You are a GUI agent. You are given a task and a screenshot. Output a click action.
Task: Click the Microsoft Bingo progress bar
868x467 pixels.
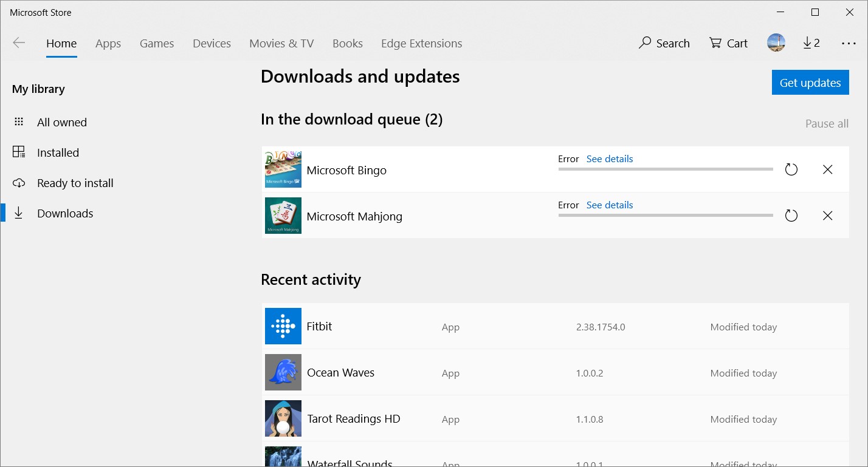(x=666, y=169)
